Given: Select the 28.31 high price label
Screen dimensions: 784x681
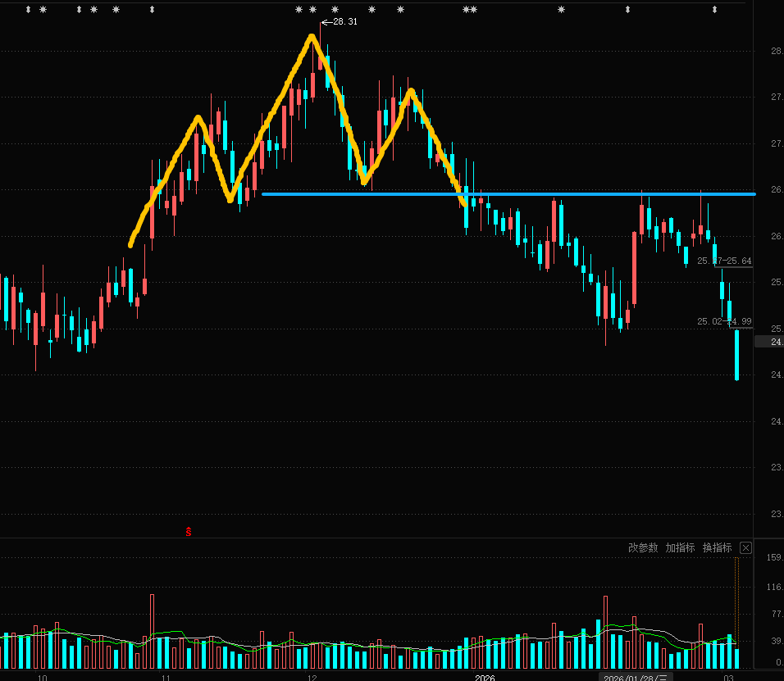Looking at the screenshot, I should [x=344, y=22].
